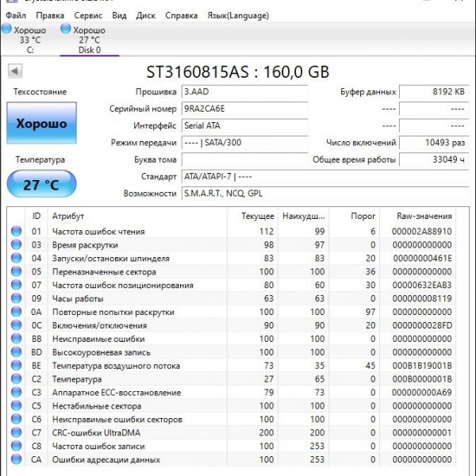Click status icon for attribute C2 Температура

pos(17,378)
